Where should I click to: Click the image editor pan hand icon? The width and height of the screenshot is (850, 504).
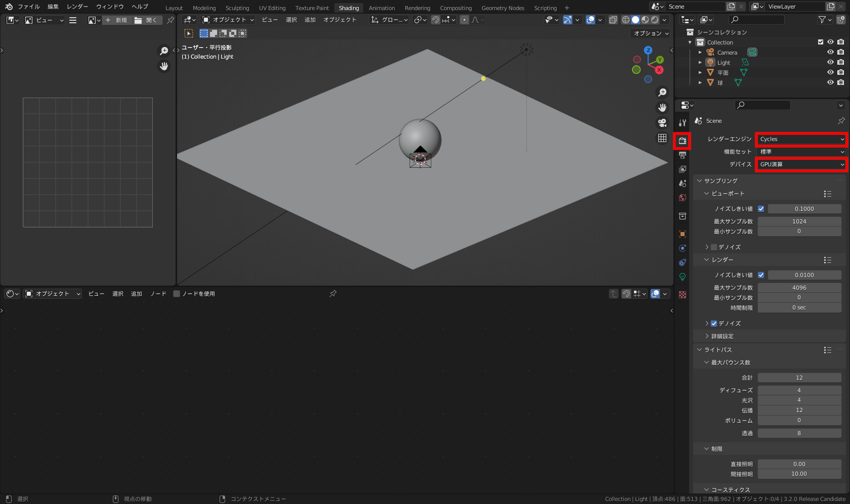click(x=164, y=66)
